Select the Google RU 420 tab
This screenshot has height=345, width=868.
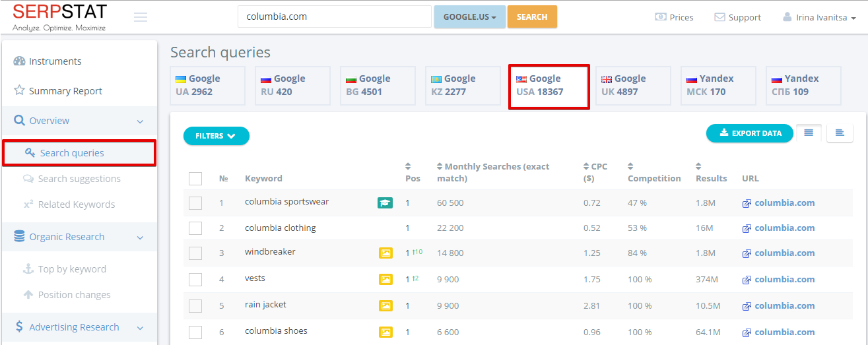(x=292, y=85)
